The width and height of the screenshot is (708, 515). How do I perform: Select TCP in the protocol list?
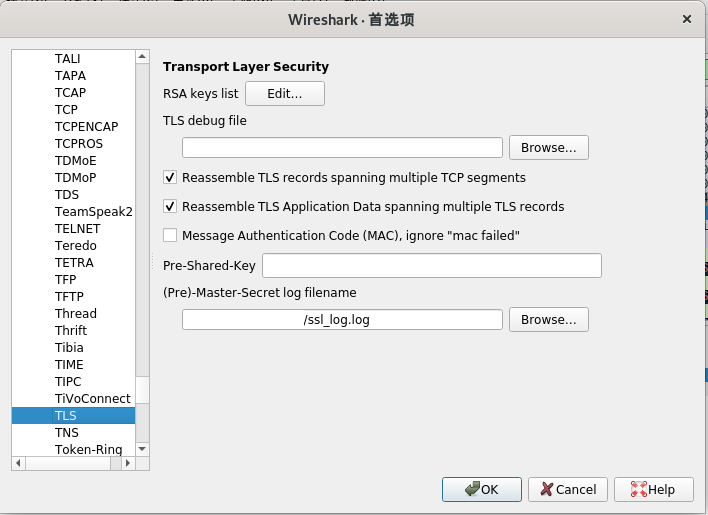tap(66, 109)
